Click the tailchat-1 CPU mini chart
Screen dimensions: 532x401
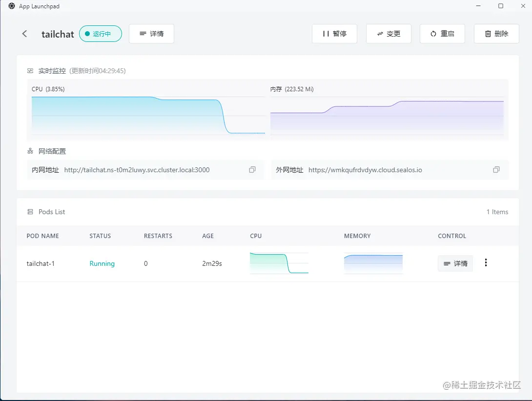(279, 263)
